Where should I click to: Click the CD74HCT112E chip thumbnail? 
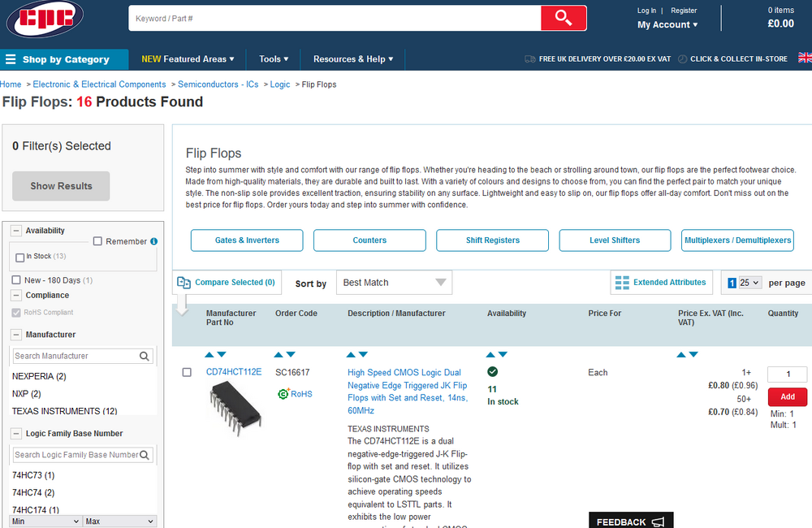pos(236,409)
